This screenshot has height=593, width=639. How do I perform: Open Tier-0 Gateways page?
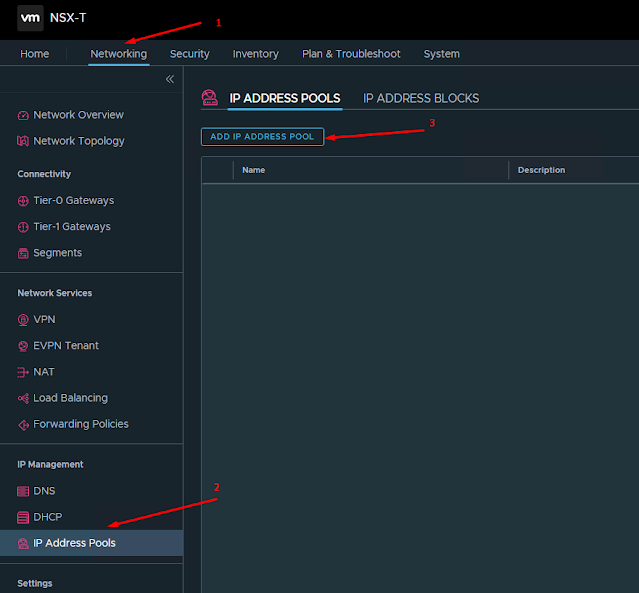pos(74,201)
